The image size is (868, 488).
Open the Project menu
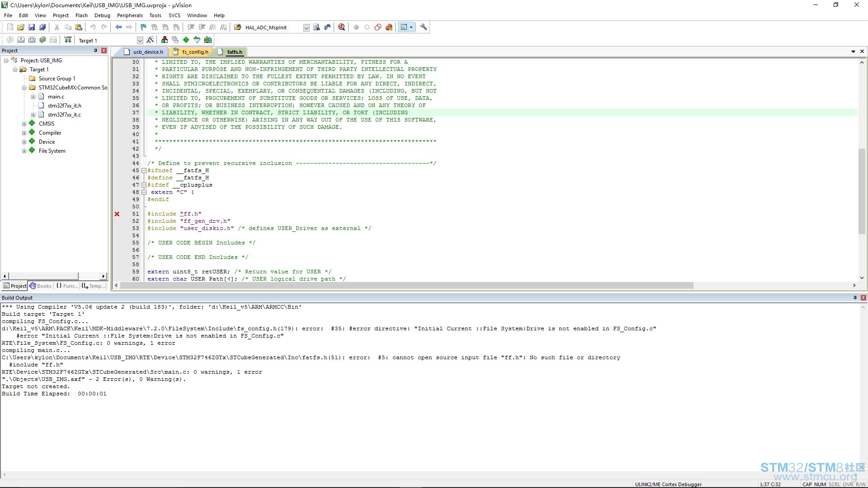[x=61, y=15]
